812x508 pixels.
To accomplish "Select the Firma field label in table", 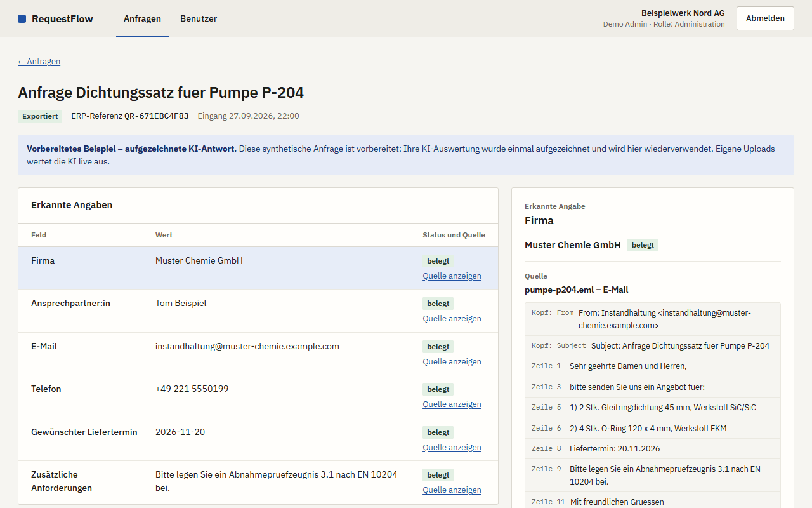I will click(x=43, y=260).
